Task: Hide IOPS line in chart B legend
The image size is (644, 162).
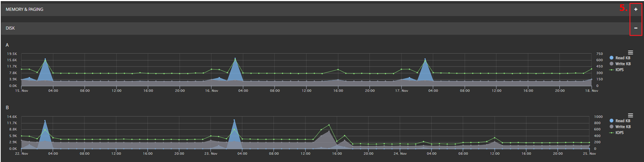Action: 619,133
